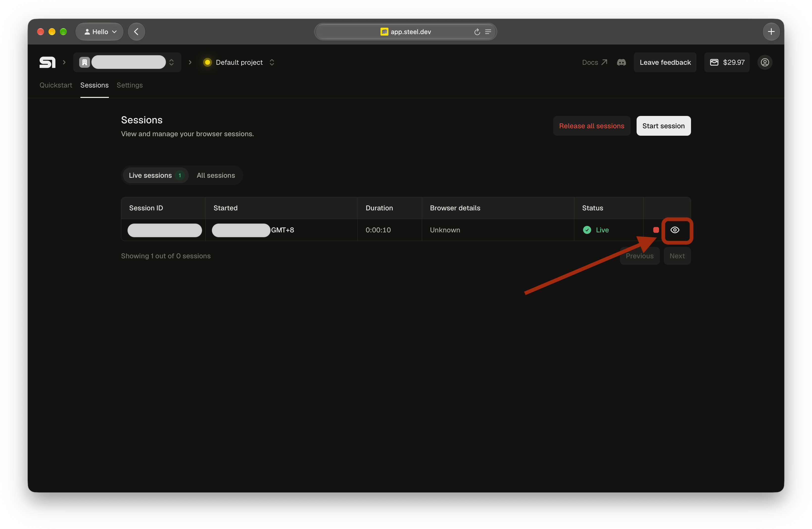This screenshot has height=529, width=812.
Task: Select the Sessions tab
Action: tap(95, 85)
